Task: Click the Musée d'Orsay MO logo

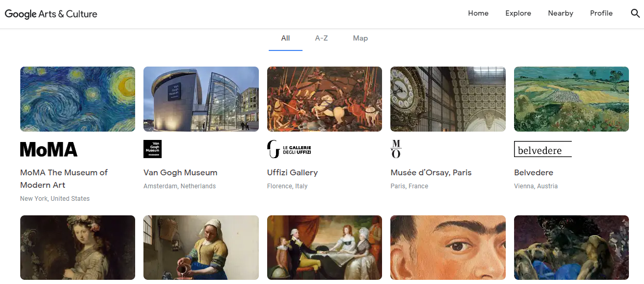Action: pos(396,149)
